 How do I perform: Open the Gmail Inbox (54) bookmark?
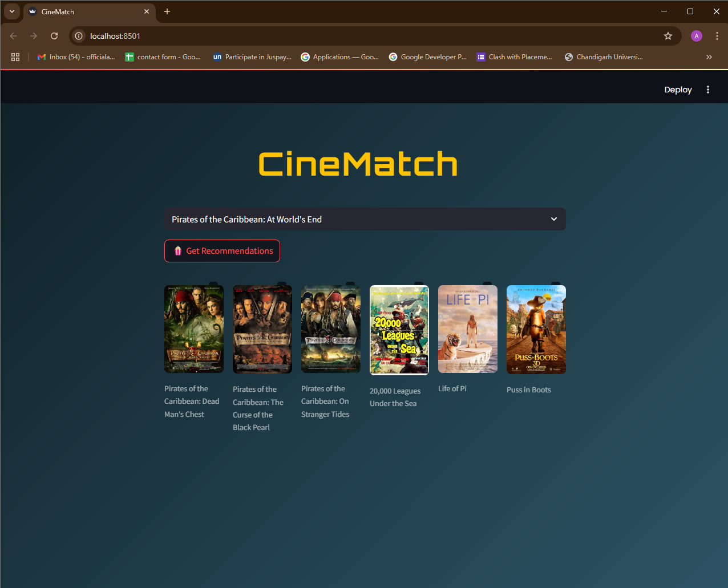point(76,57)
